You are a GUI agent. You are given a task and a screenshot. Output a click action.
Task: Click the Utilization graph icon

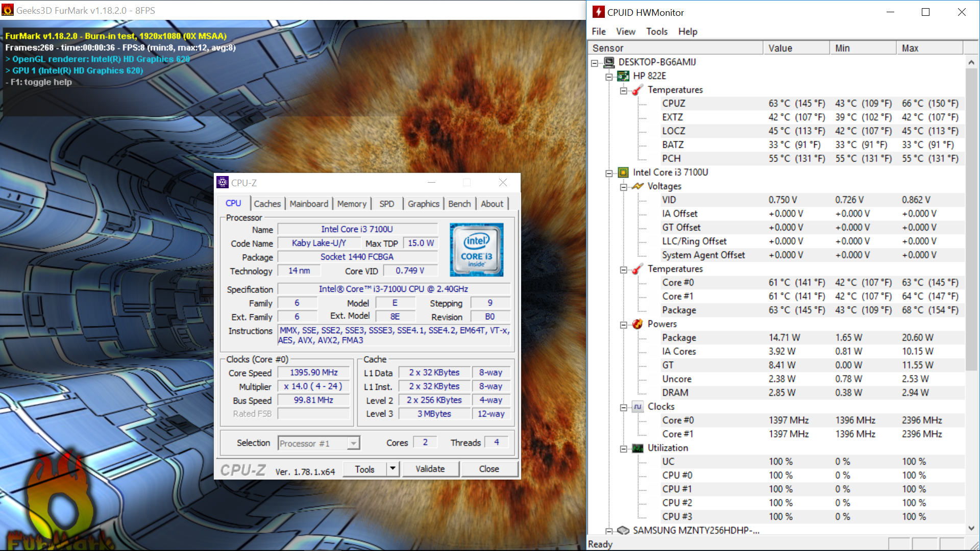pyautogui.click(x=638, y=448)
